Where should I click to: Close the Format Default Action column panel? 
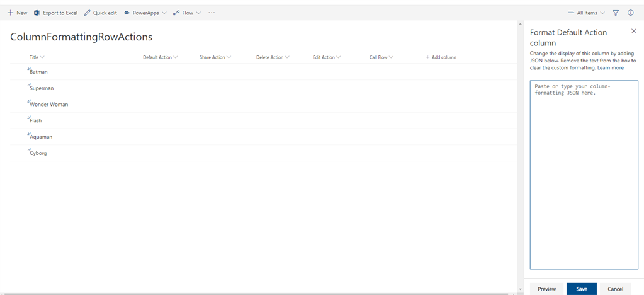click(x=633, y=31)
